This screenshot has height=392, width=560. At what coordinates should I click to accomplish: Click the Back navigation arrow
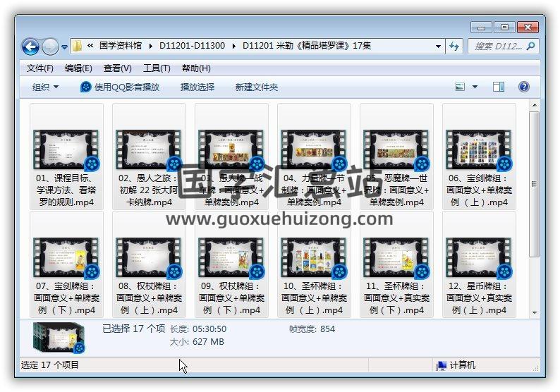(30, 47)
